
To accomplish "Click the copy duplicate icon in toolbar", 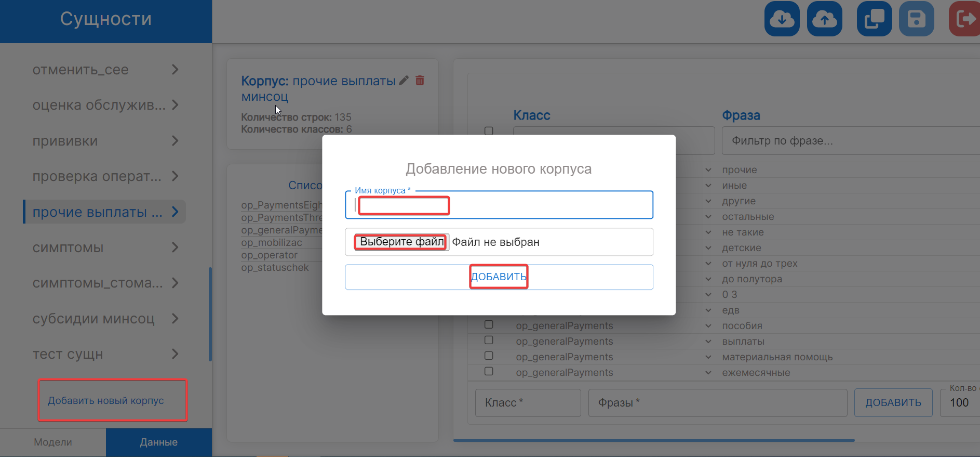I will pyautogui.click(x=874, y=19).
